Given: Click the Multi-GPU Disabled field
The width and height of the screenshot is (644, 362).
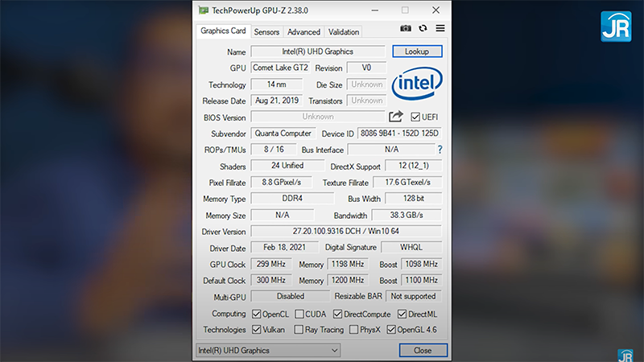Looking at the screenshot, I should pyautogui.click(x=291, y=296).
